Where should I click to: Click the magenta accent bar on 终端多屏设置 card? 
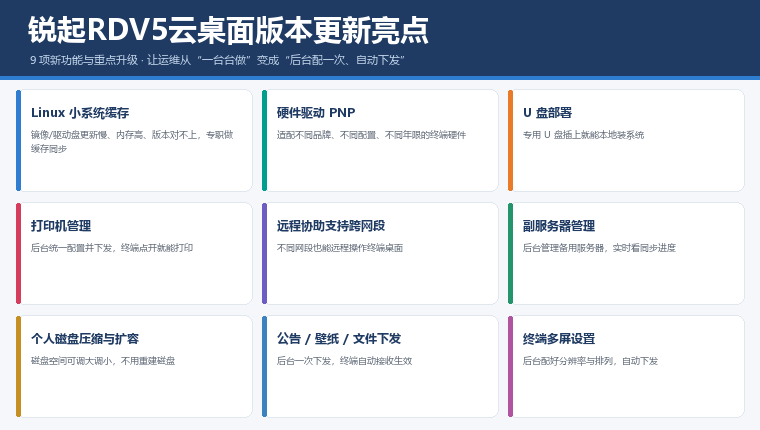click(x=510, y=366)
